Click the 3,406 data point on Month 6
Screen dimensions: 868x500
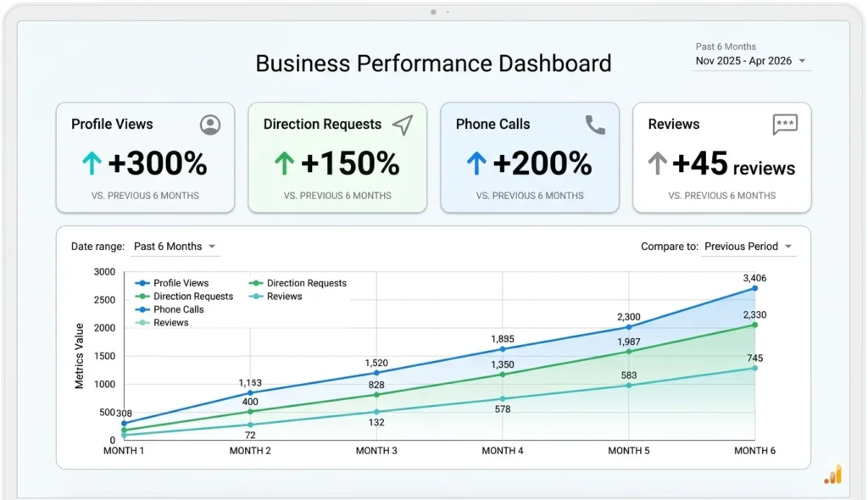coord(754,289)
